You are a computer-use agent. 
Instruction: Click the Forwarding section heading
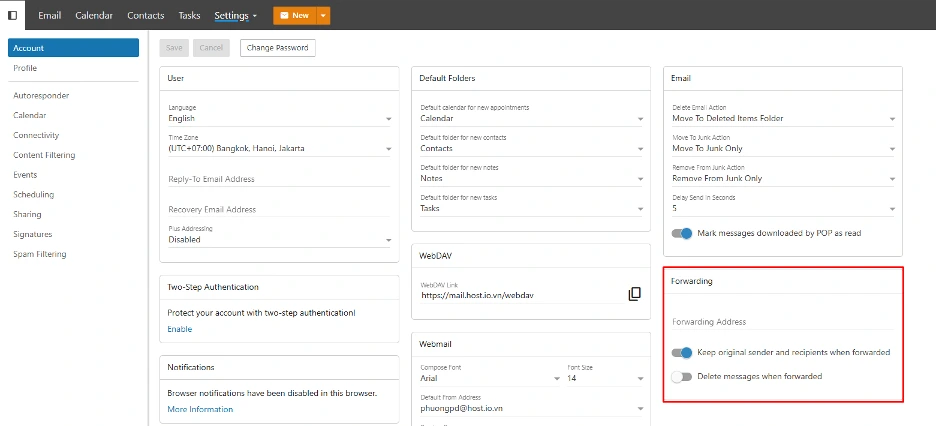pos(692,281)
